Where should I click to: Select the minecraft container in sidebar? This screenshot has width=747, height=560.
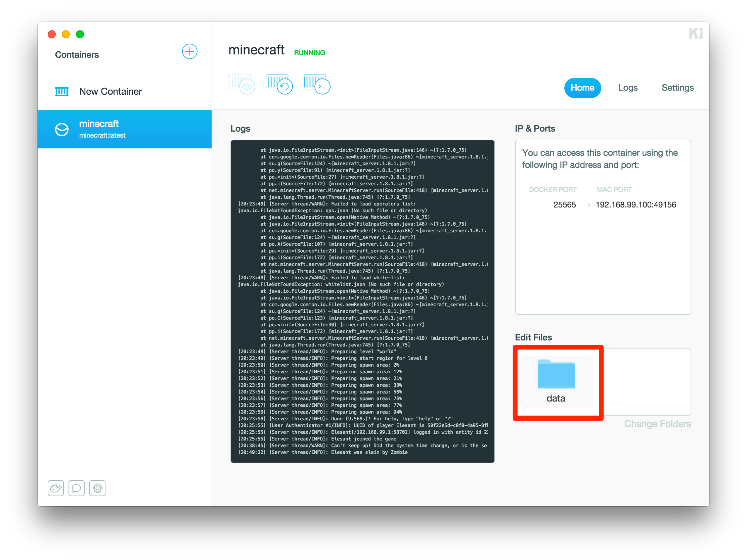[x=125, y=129]
